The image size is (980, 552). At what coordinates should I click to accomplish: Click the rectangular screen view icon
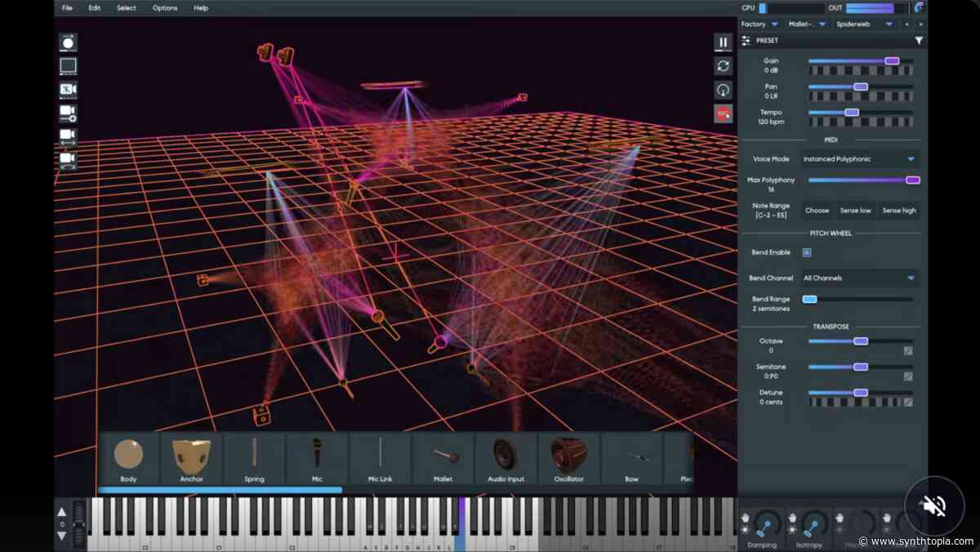68,66
